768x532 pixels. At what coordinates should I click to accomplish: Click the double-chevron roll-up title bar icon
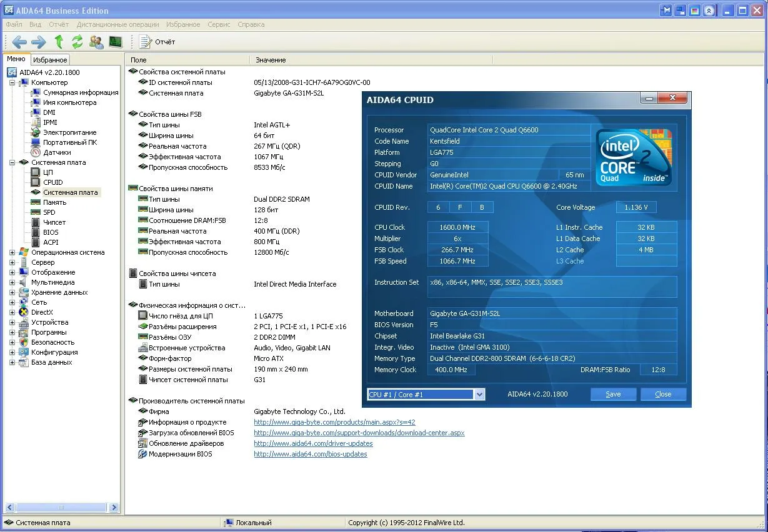click(x=709, y=11)
